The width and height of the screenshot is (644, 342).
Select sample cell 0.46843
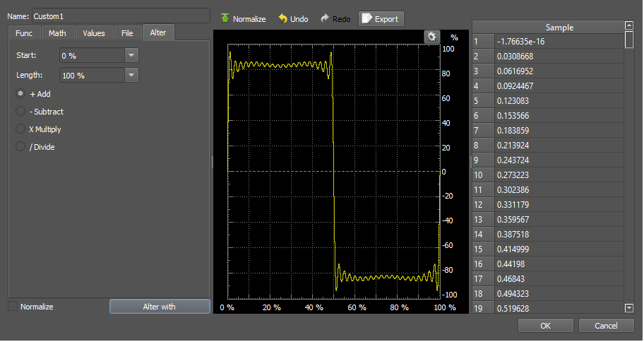559,278
